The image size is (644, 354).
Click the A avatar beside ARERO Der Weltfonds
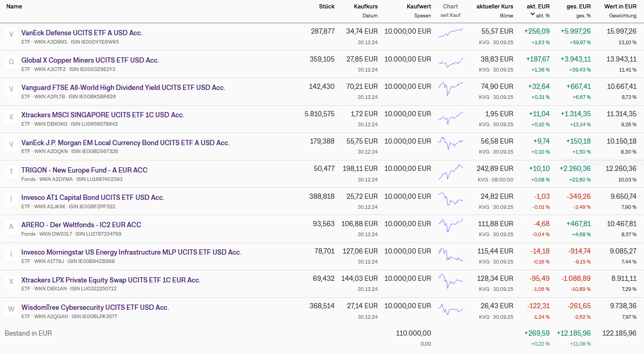click(x=11, y=227)
